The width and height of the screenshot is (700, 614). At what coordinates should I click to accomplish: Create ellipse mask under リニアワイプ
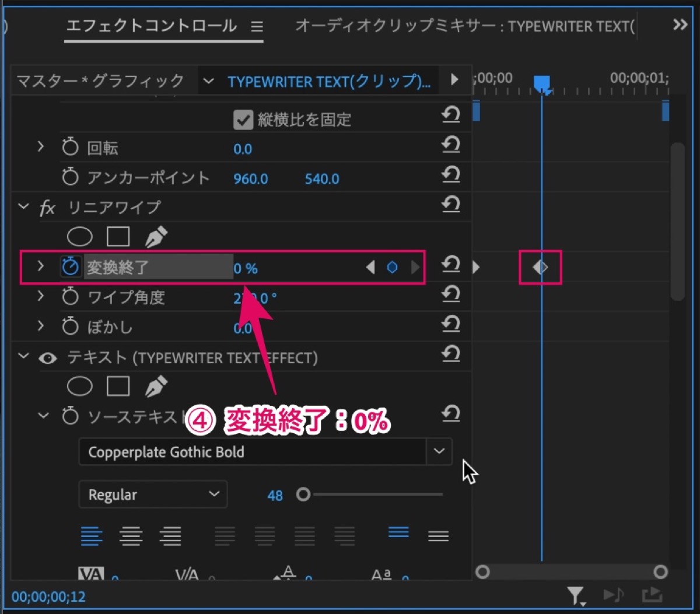coord(80,237)
